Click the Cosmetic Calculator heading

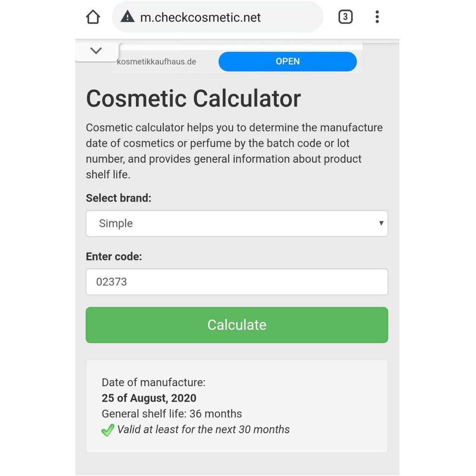point(193,99)
